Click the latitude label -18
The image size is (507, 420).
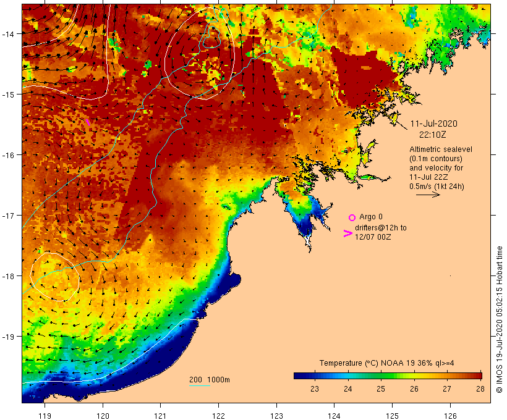[7, 276]
